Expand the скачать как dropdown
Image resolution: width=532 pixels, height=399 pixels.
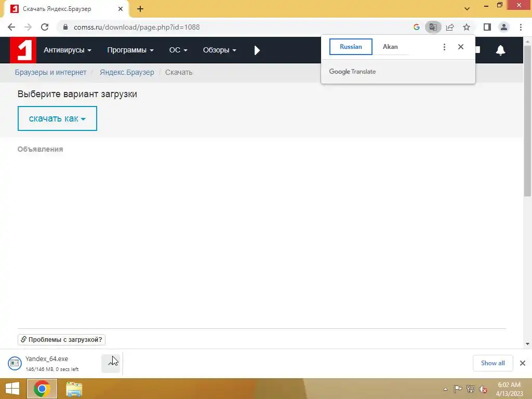[x=57, y=118]
